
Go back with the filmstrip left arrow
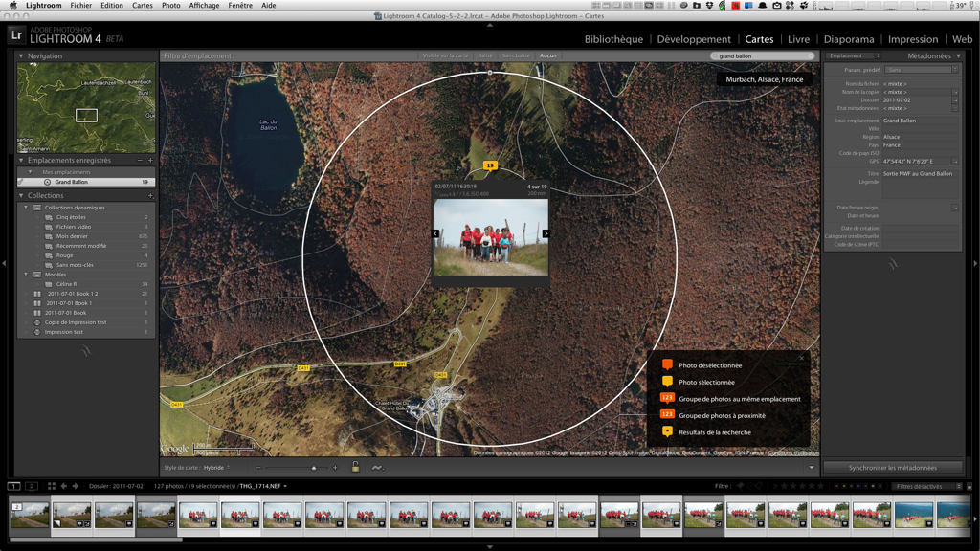[x=64, y=486]
